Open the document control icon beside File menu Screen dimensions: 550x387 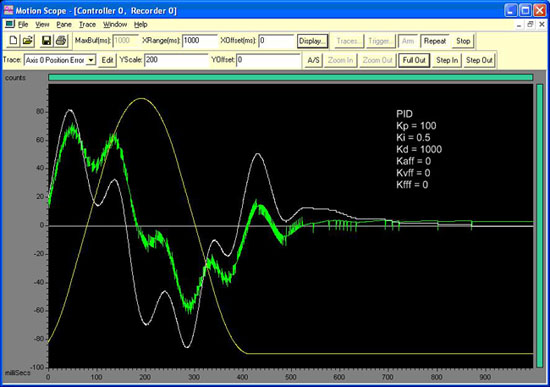point(10,24)
